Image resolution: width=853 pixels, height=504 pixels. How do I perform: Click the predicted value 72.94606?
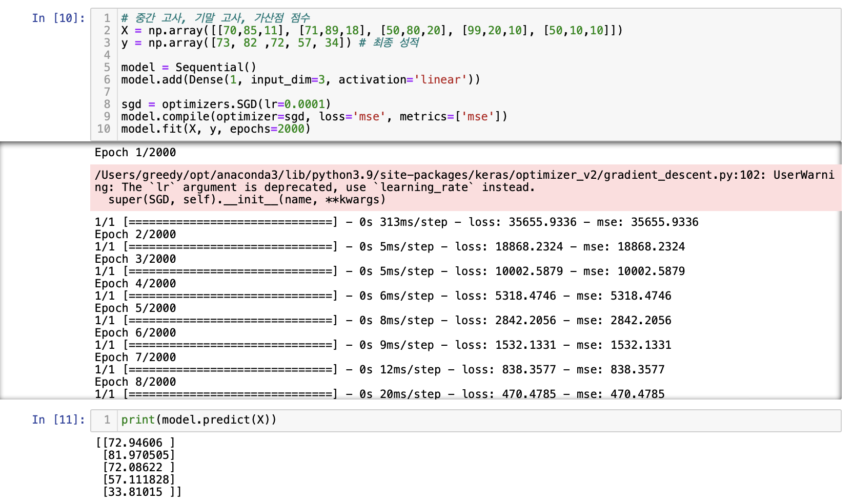tap(135, 443)
